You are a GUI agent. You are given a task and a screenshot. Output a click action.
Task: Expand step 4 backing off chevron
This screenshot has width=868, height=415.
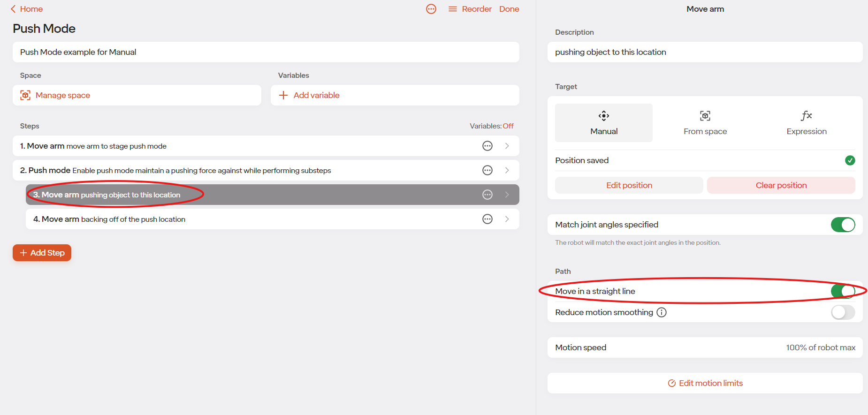pyautogui.click(x=507, y=219)
